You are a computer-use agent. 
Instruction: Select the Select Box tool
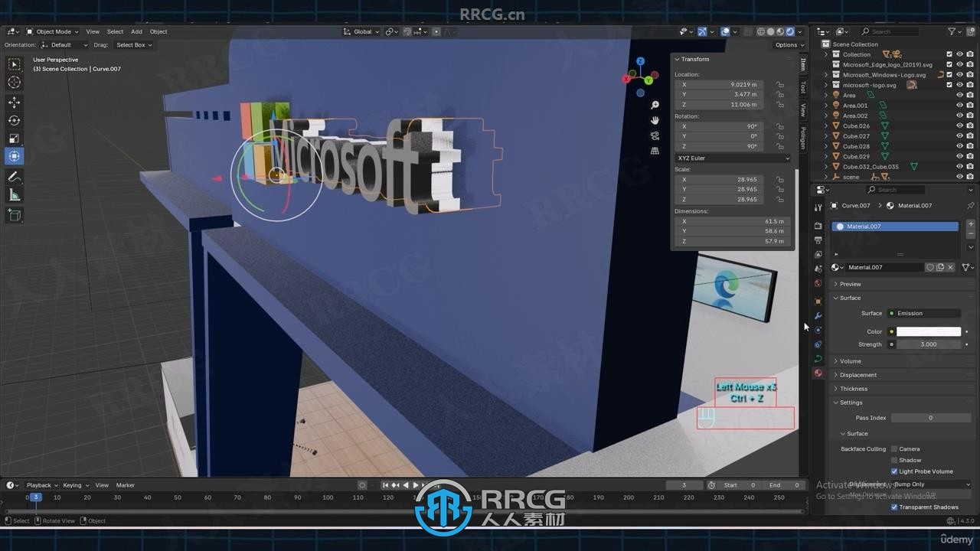tap(14, 64)
